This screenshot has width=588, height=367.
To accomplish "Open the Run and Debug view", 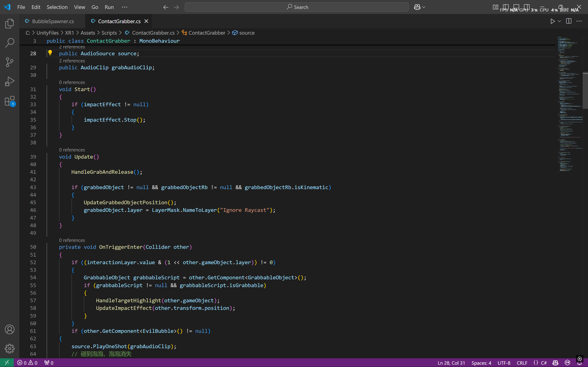I will [9, 82].
